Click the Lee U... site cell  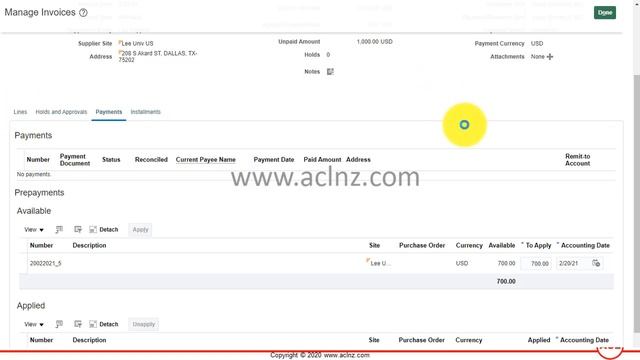[380, 264]
